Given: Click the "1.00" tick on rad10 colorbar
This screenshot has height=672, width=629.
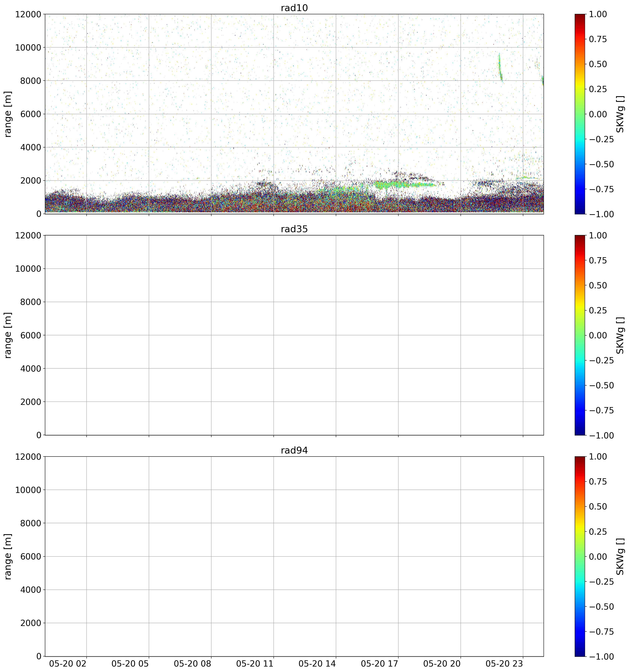Looking at the screenshot, I should pos(598,14).
